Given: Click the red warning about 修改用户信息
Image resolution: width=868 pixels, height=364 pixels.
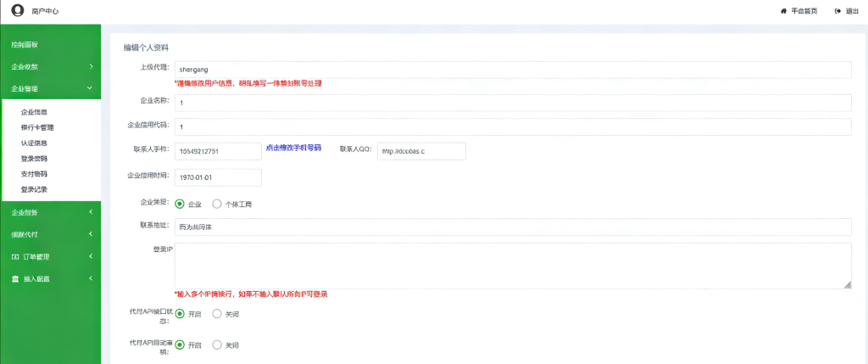Looking at the screenshot, I should (248, 84).
